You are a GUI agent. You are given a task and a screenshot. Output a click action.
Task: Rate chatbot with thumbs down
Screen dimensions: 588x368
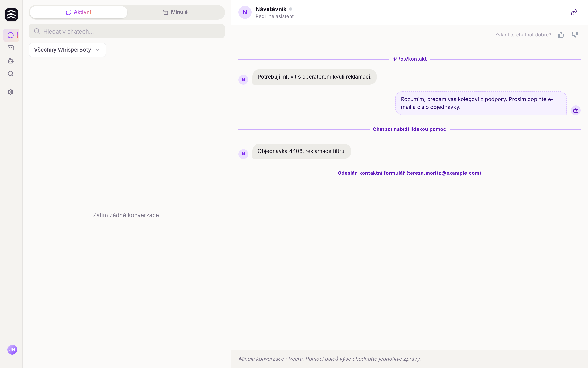pos(575,35)
